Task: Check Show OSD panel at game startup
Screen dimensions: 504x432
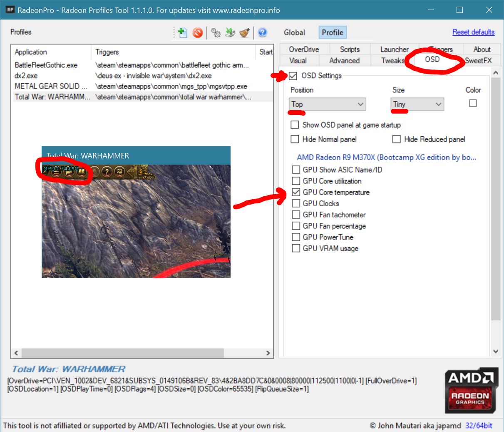Action: [295, 125]
